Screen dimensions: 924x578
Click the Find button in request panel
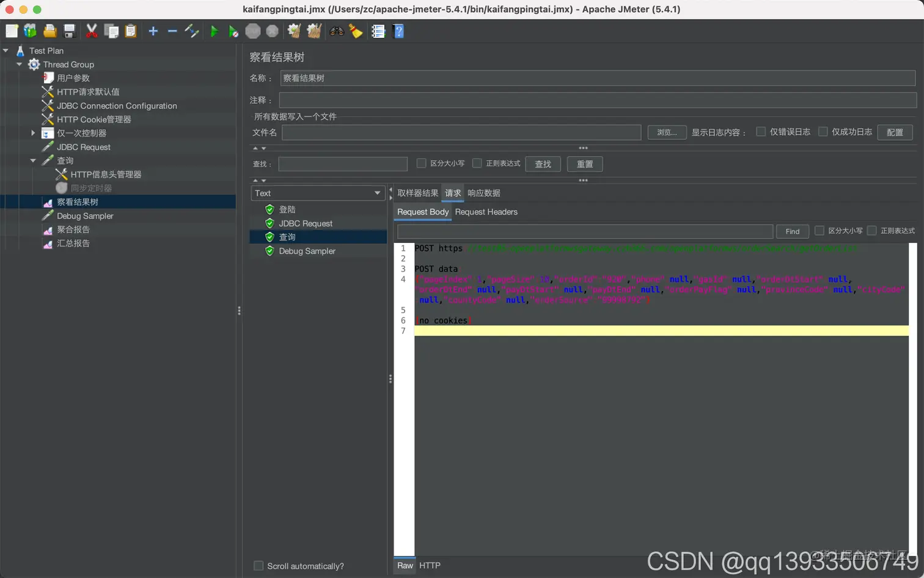(x=792, y=231)
